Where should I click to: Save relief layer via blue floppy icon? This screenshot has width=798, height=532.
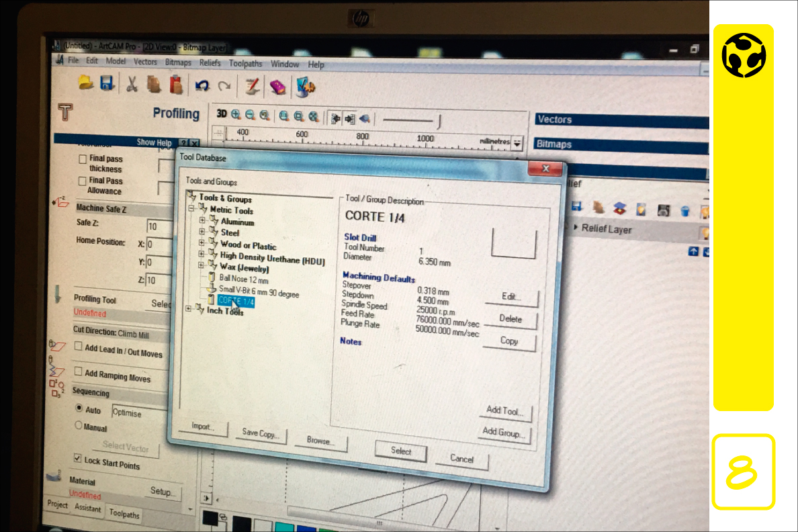tap(576, 206)
